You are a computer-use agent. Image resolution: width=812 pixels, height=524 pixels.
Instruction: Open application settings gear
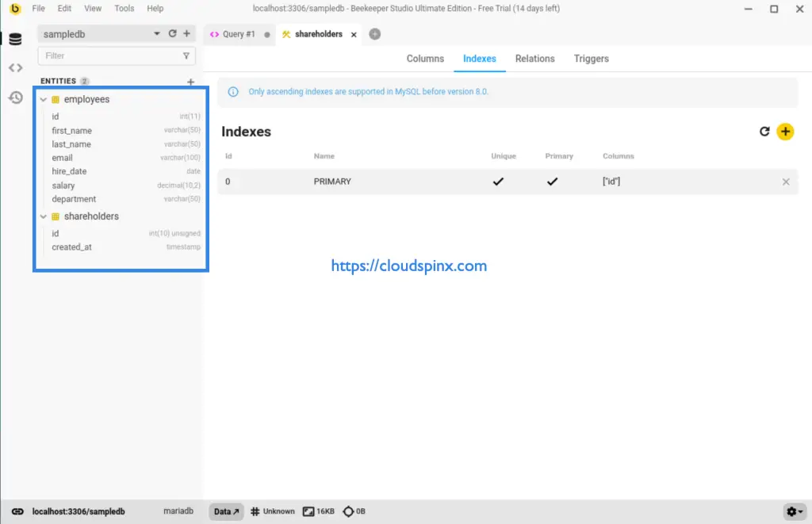pos(791,511)
